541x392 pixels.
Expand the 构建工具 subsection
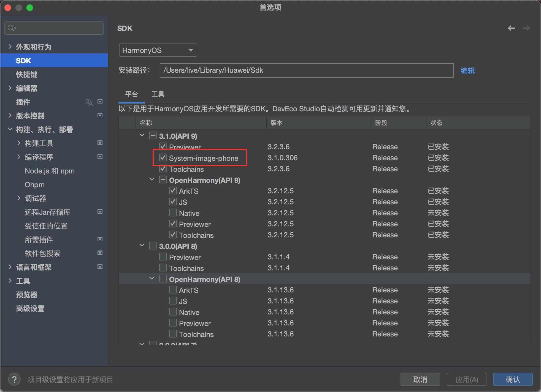pyautogui.click(x=19, y=143)
